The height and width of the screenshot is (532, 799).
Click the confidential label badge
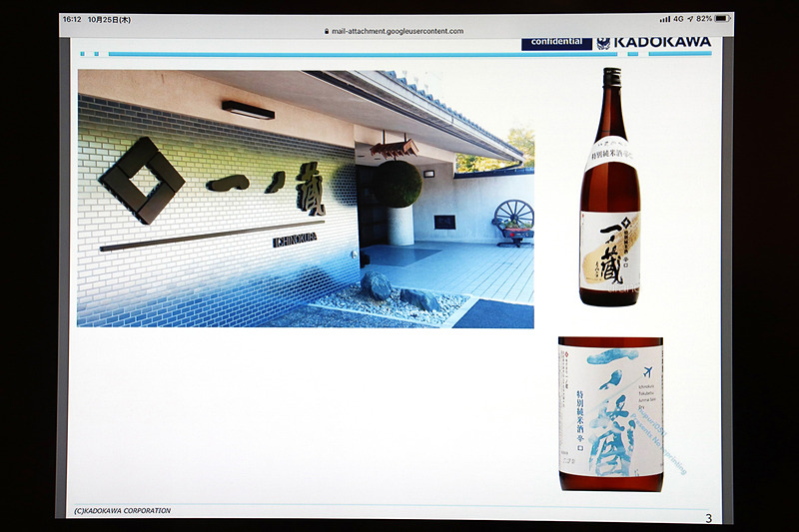coord(556,42)
